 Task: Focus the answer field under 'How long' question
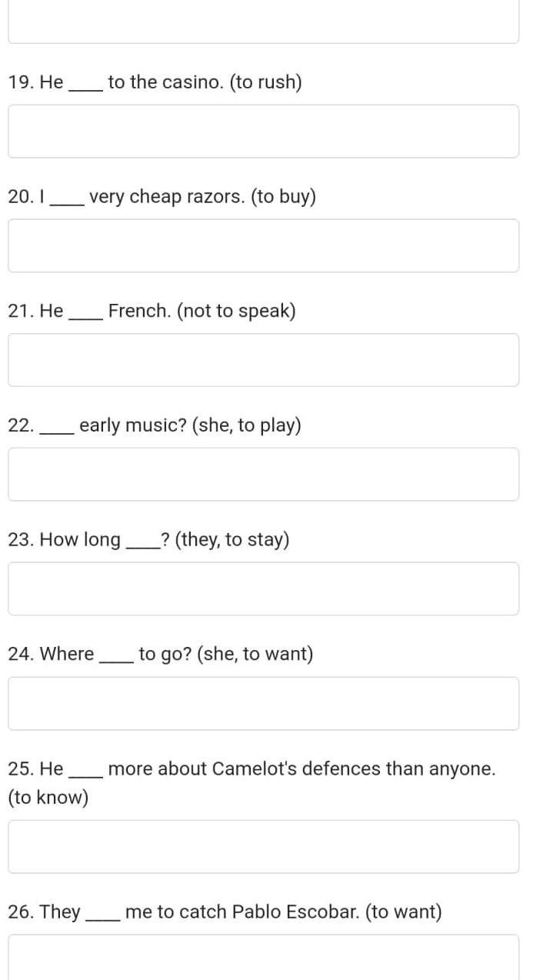coord(263,588)
